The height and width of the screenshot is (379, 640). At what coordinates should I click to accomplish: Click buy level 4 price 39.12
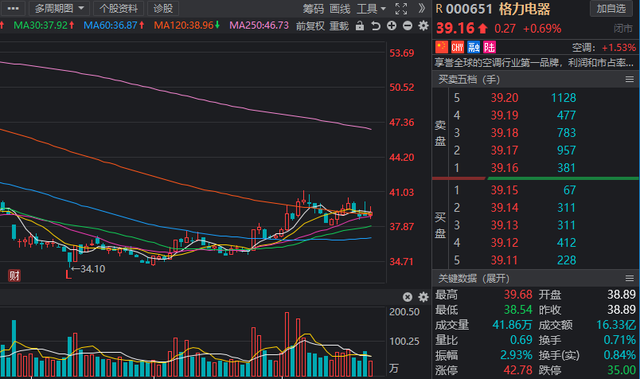coord(504,243)
